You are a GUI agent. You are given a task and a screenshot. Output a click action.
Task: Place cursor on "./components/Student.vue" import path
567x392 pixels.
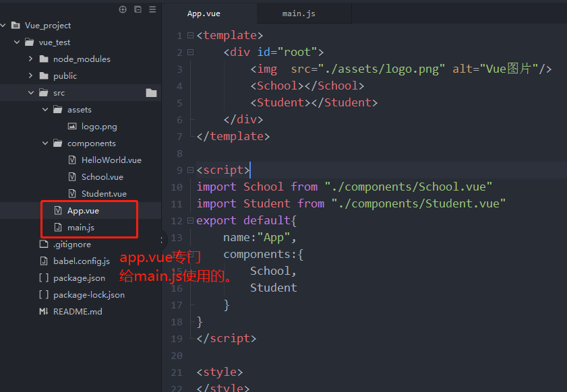(x=419, y=204)
